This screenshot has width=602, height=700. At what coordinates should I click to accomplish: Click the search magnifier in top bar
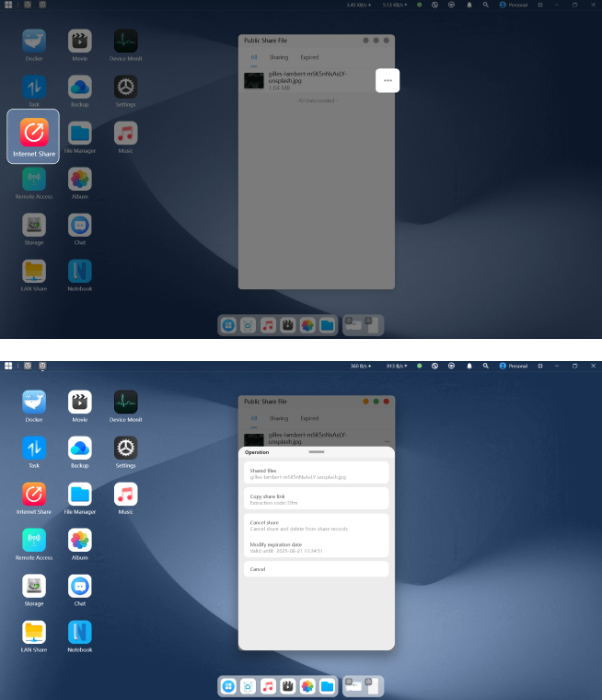pyautogui.click(x=486, y=366)
